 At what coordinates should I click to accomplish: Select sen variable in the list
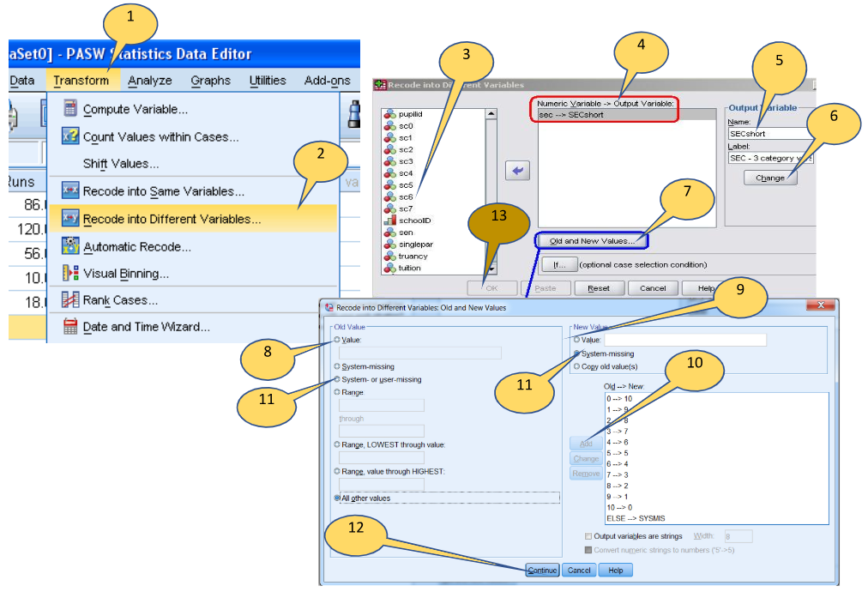click(405, 233)
